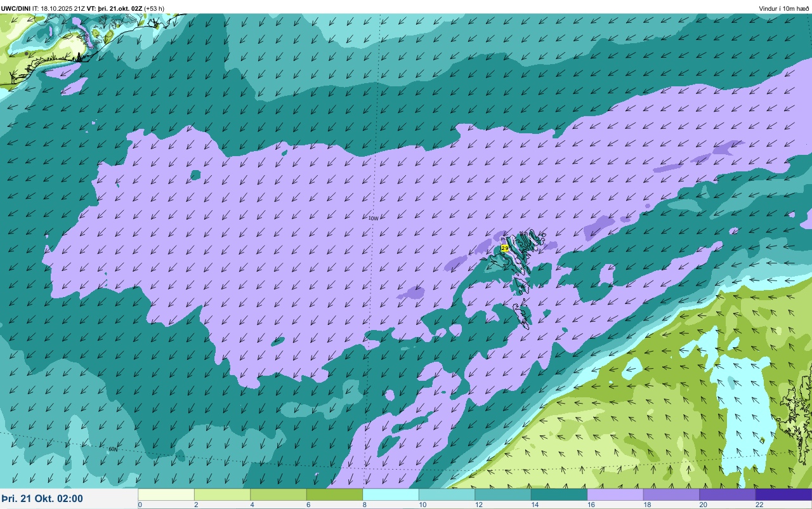Click the light teal 10–12 legend swatch
812x509 pixels.
coord(447,494)
